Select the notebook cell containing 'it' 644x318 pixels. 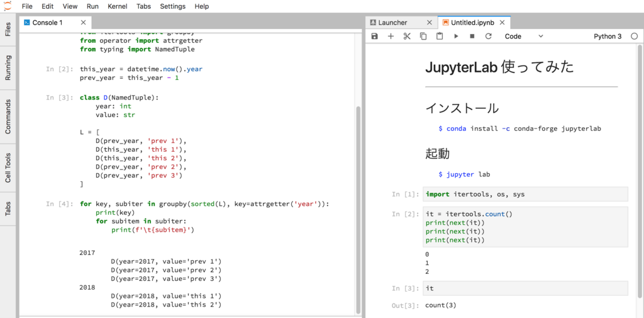point(525,288)
